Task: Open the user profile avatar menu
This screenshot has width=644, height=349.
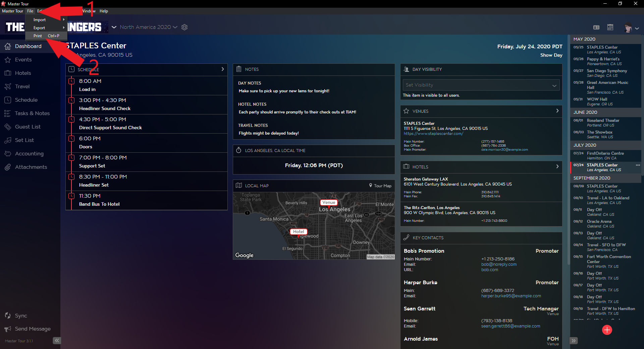Action: (631, 28)
